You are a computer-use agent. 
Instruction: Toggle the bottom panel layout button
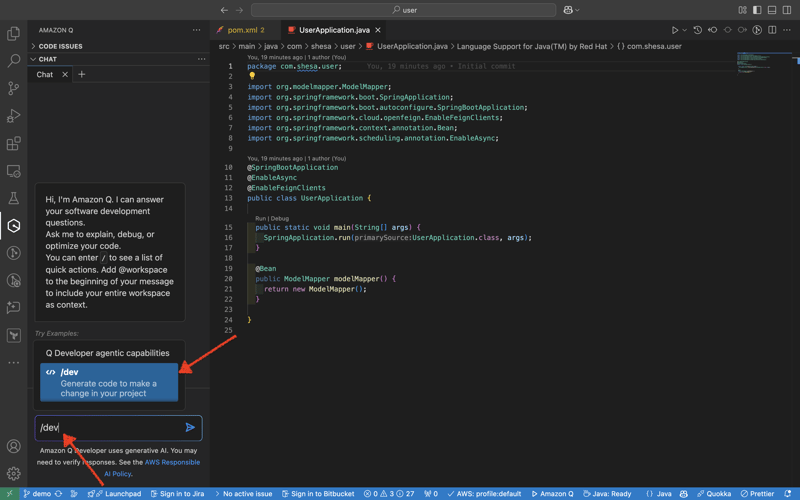point(772,10)
